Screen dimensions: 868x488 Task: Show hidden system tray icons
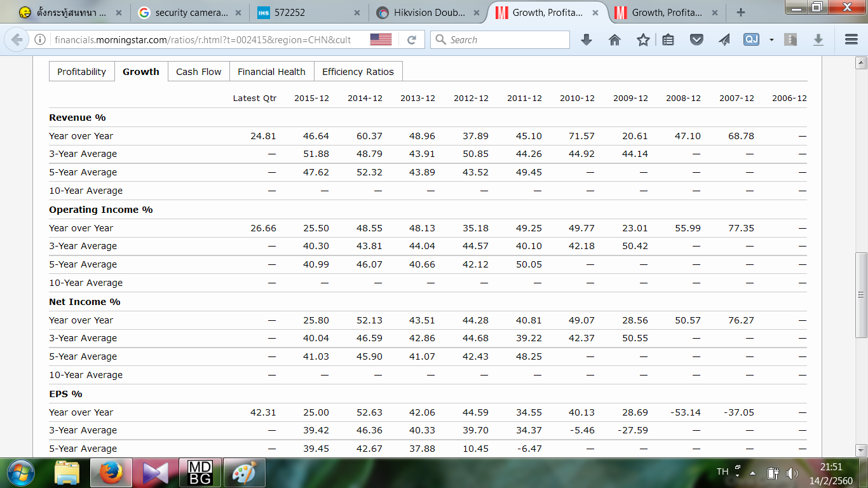[x=753, y=473]
